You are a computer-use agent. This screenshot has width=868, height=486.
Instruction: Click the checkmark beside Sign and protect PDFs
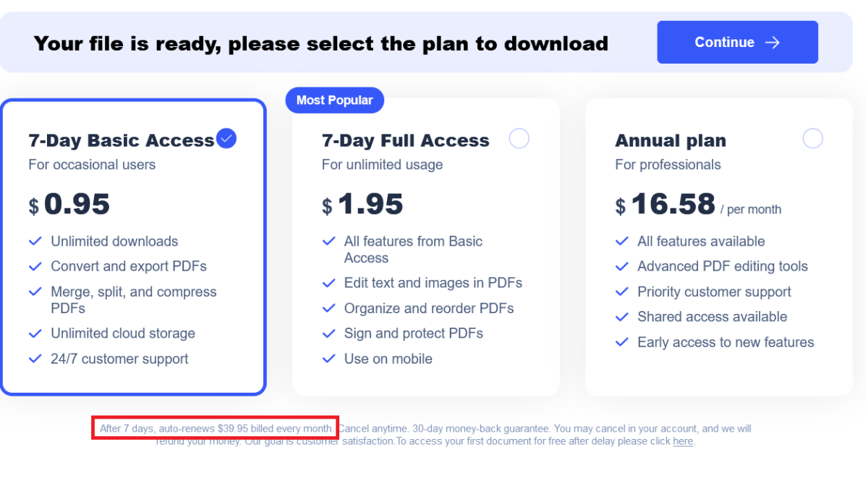pos(329,333)
